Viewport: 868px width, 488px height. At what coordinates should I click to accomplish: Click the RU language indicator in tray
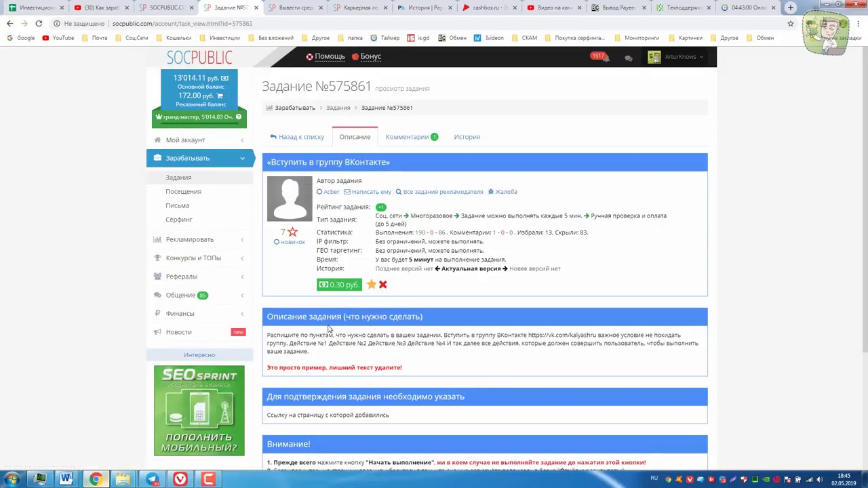(654, 479)
